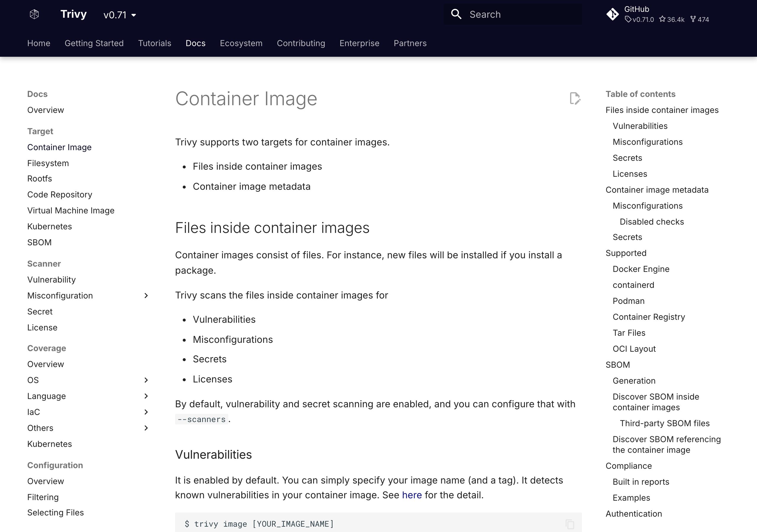
Task: Click the search magnifier icon
Action: 456,14
